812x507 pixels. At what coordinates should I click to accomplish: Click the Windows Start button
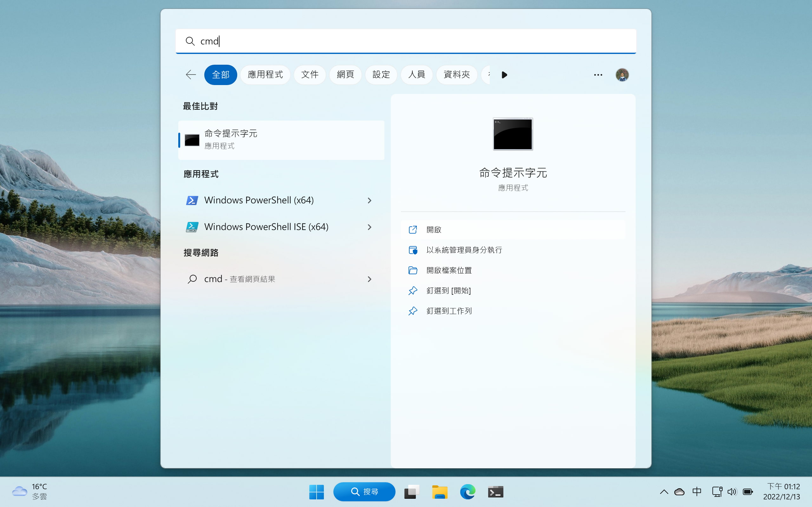[316, 491]
